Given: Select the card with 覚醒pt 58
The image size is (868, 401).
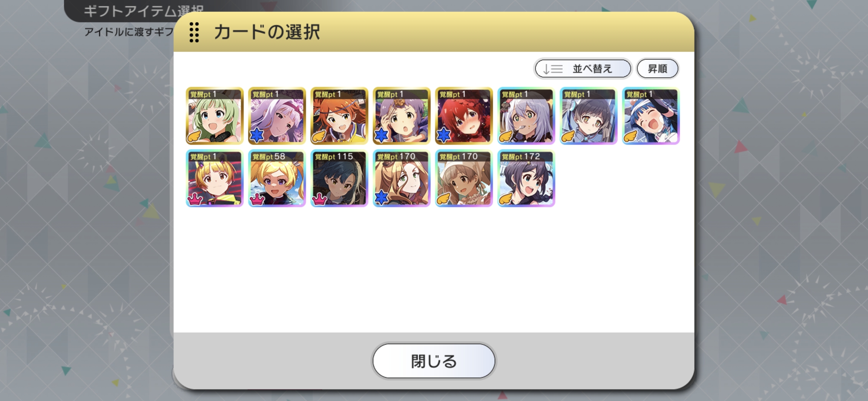Looking at the screenshot, I should coord(277,178).
